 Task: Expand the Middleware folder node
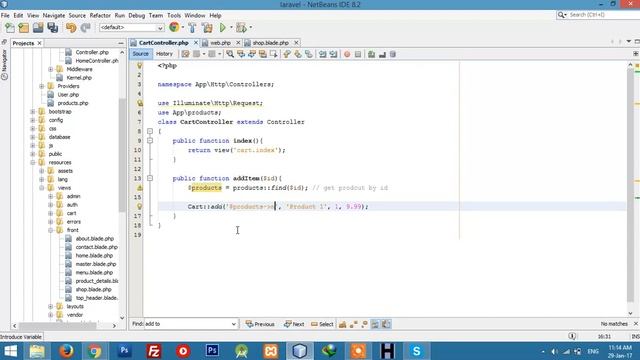51,69
